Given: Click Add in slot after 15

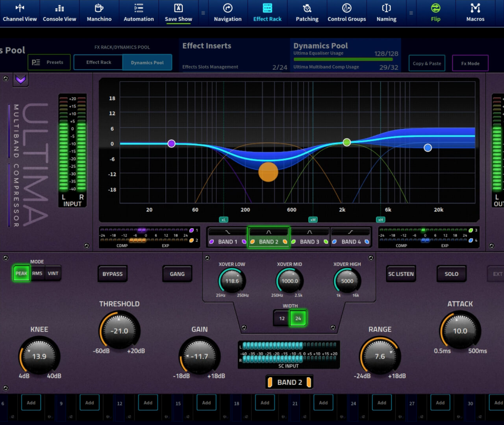Looking at the screenshot, I should (x=206, y=403).
